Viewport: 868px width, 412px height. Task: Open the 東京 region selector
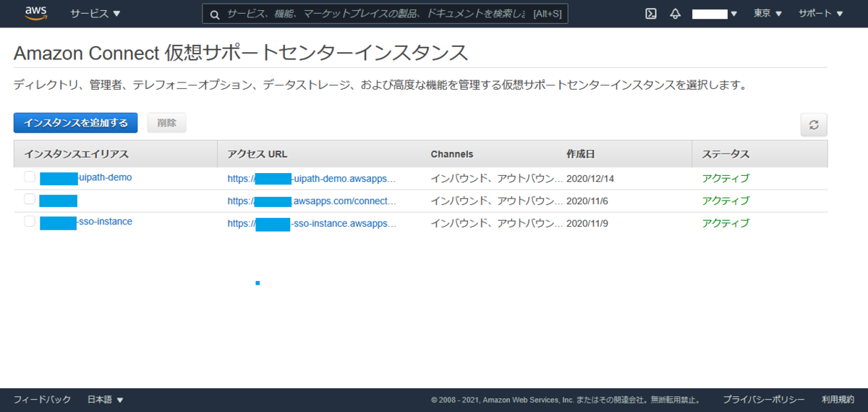point(768,14)
